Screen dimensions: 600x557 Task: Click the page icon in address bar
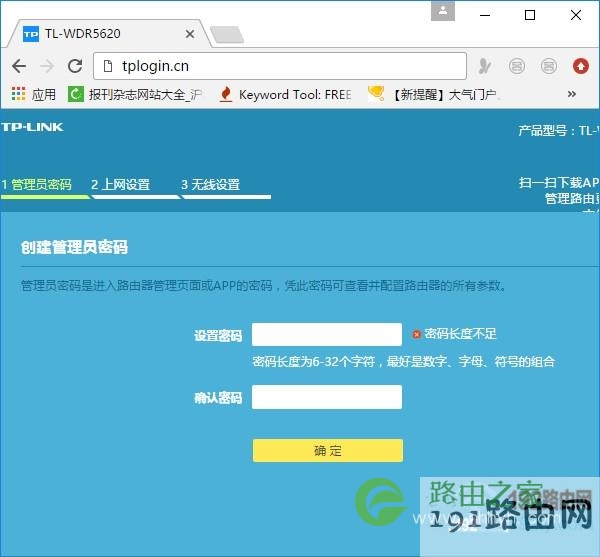(x=108, y=66)
